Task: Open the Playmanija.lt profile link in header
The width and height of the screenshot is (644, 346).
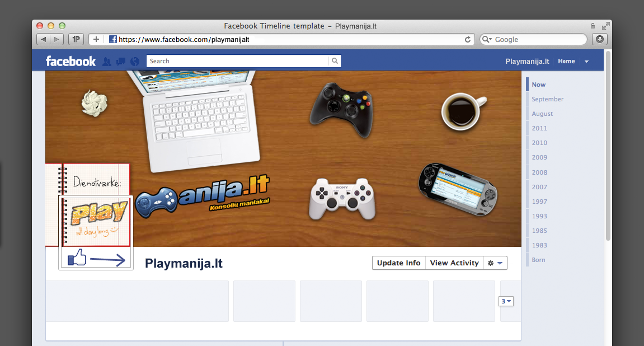Action: point(527,61)
